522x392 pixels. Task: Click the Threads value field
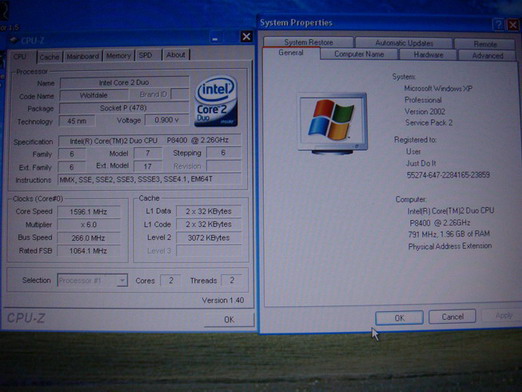click(232, 280)
